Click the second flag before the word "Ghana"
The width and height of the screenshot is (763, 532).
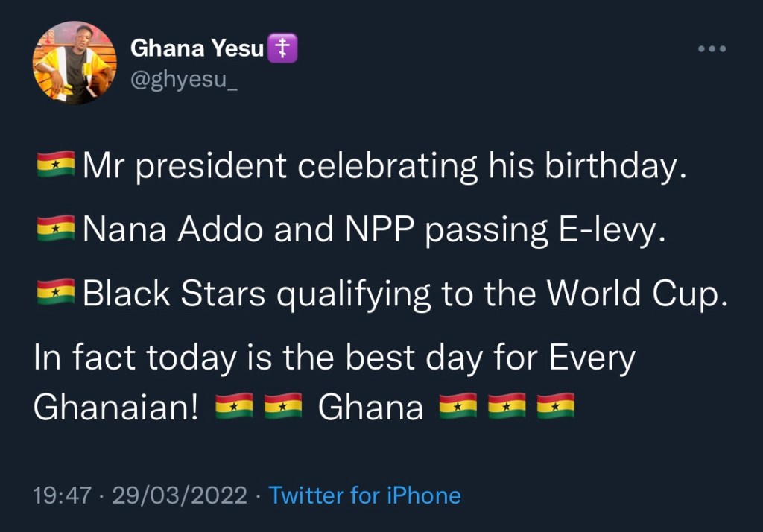pyautogui.click(x=283, y=408)
